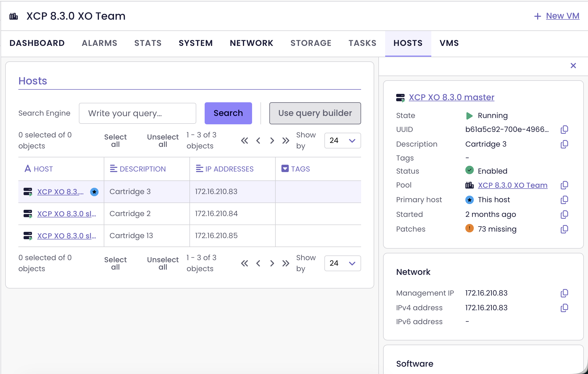This screenshot has width=588, height=374.
Task: Click the bottom Select all option
Action: pos(115,263)
